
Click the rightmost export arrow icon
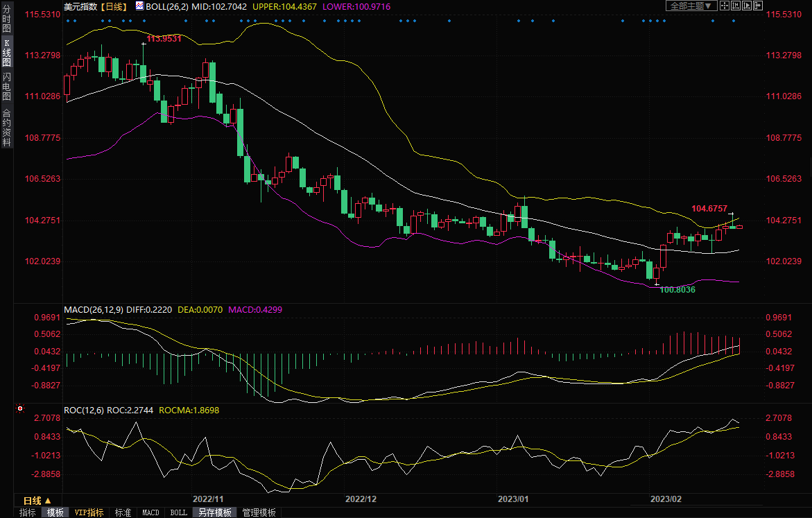click(x=758, y=6)
